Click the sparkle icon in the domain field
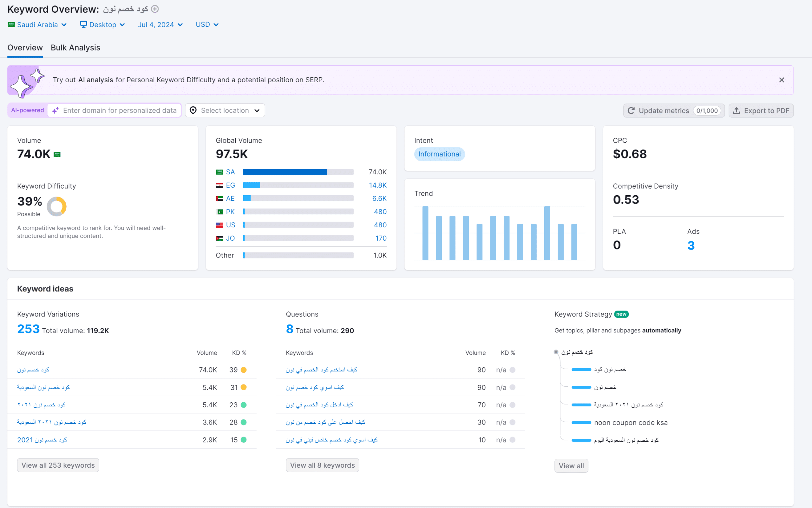812x508 pixels. 56,110
